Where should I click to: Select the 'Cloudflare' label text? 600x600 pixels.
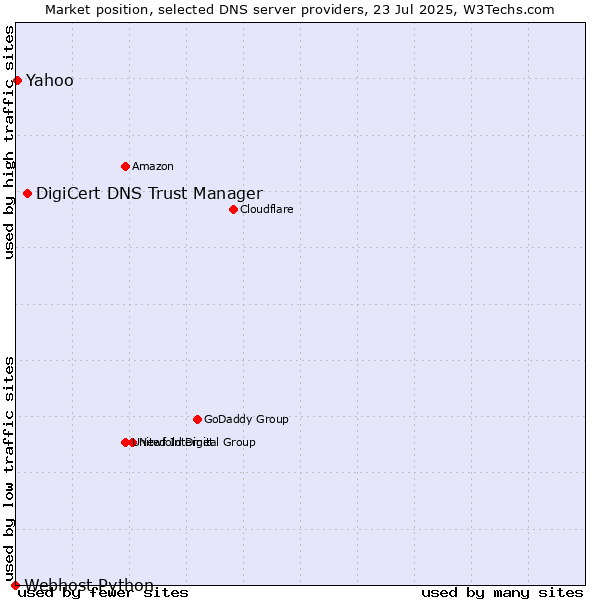(267, 209)
